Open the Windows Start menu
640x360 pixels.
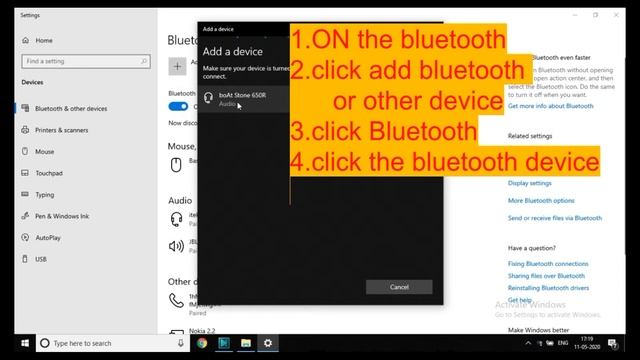point(25,343)
